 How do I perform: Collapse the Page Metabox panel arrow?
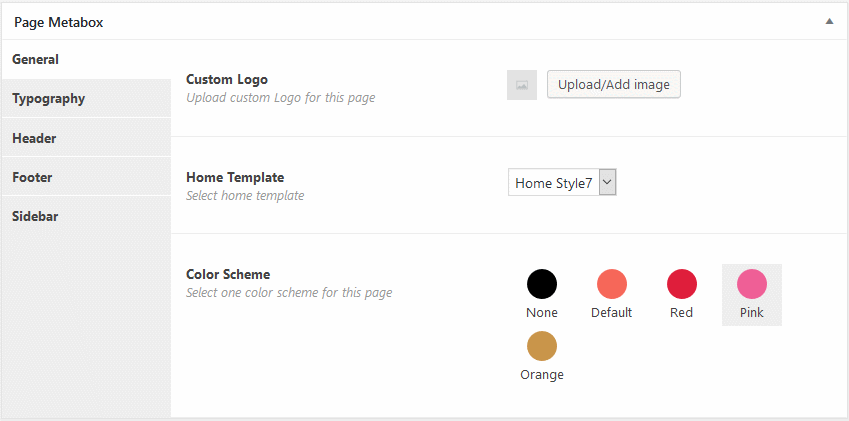(829, 22)
